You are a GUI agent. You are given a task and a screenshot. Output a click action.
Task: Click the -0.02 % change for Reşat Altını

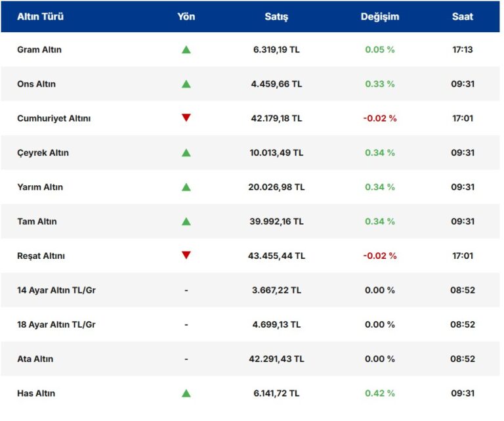coord(380,256)
